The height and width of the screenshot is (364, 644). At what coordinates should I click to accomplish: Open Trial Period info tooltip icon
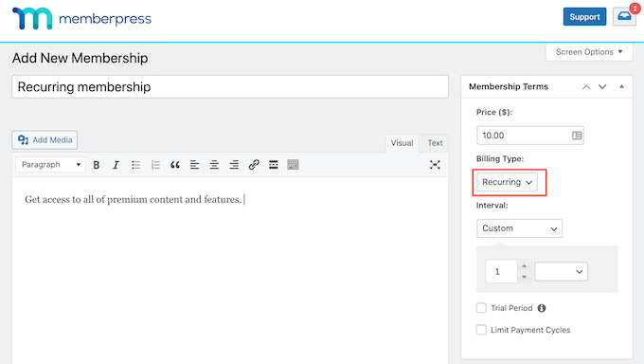(542, 308)
